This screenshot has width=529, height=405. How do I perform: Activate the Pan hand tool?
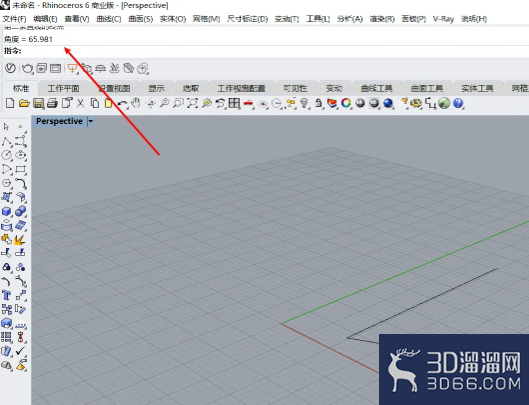[x=136, y=103]
